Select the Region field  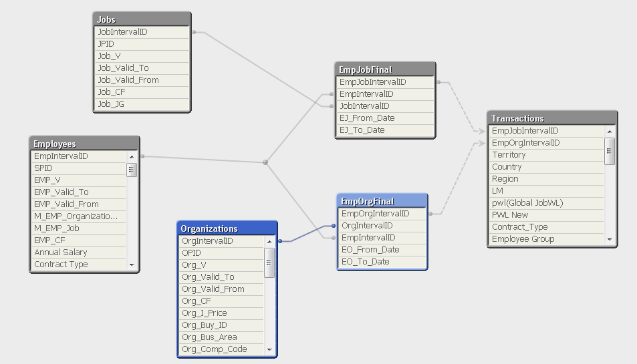(547, 179)
